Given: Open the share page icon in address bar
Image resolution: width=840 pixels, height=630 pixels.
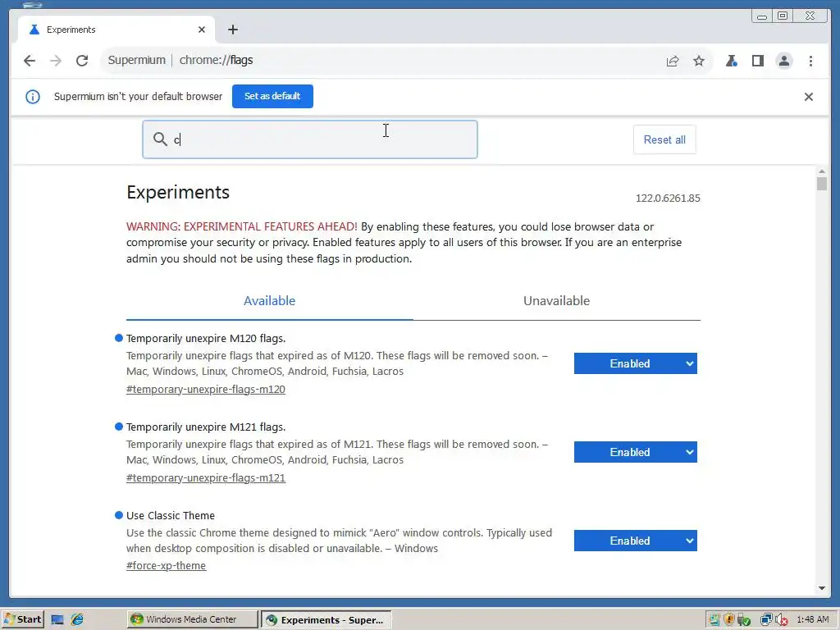Looking at the screenshot, I should click(673, 61).
